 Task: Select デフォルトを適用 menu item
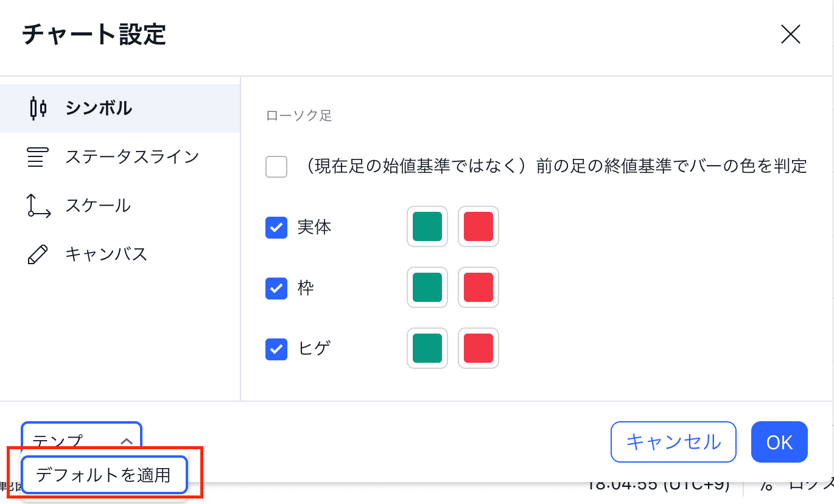[x=103, y=475]
